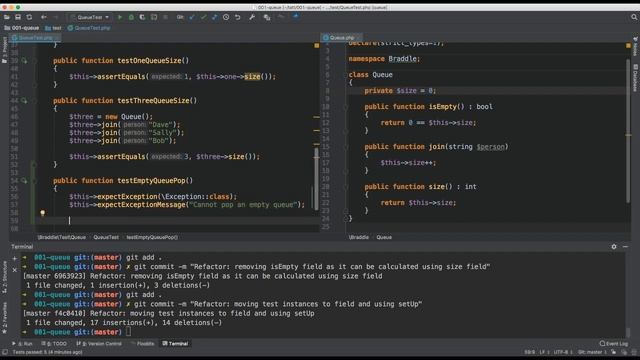
Task: Click the Queue breadcrumb under right editor
Action: [x=384, y=237]
